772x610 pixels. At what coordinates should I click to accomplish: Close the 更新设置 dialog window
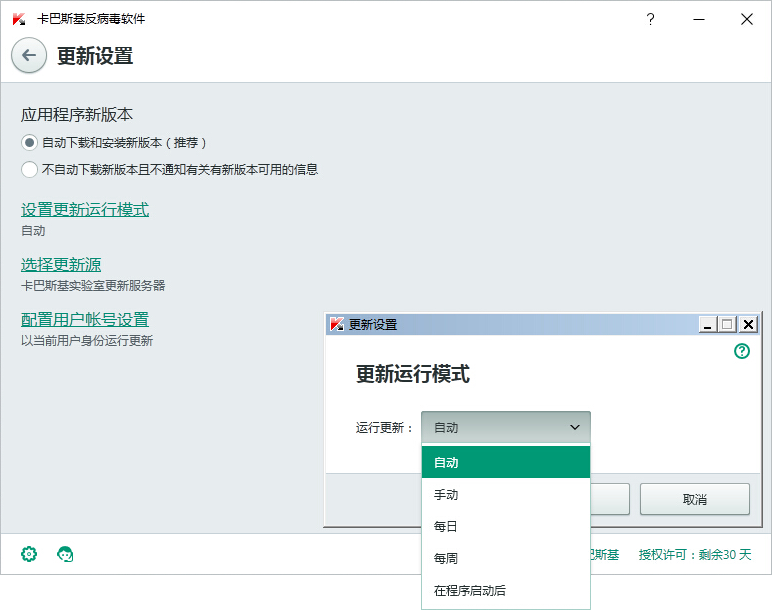(748, 324)
